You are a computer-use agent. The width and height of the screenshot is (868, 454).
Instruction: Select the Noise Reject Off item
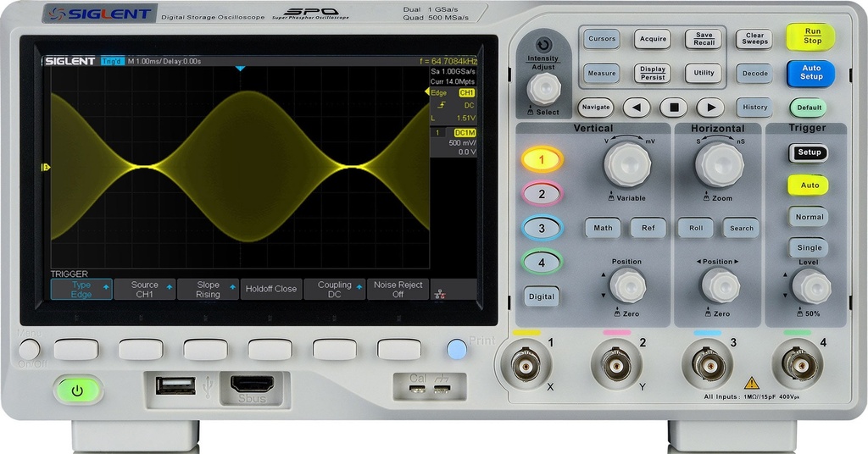pyautogui.click(x=398, y=289)
